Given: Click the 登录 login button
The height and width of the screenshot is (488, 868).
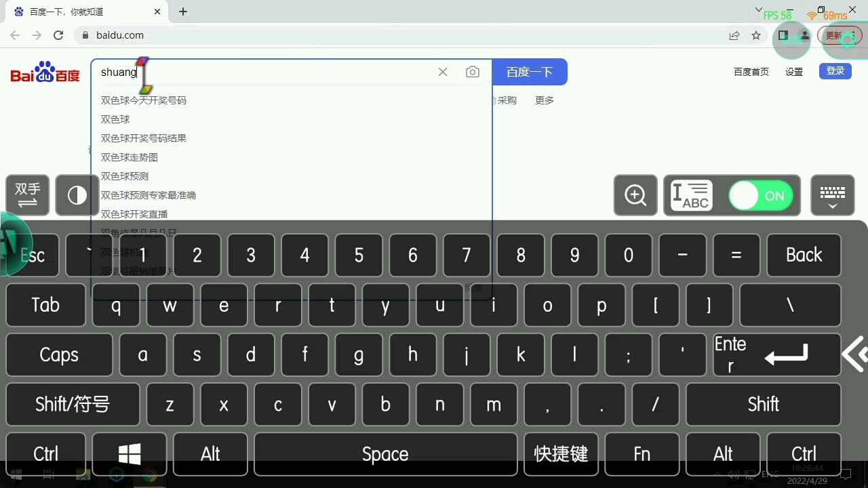Looking at the screenshot, I should click(x=835, y=71).
